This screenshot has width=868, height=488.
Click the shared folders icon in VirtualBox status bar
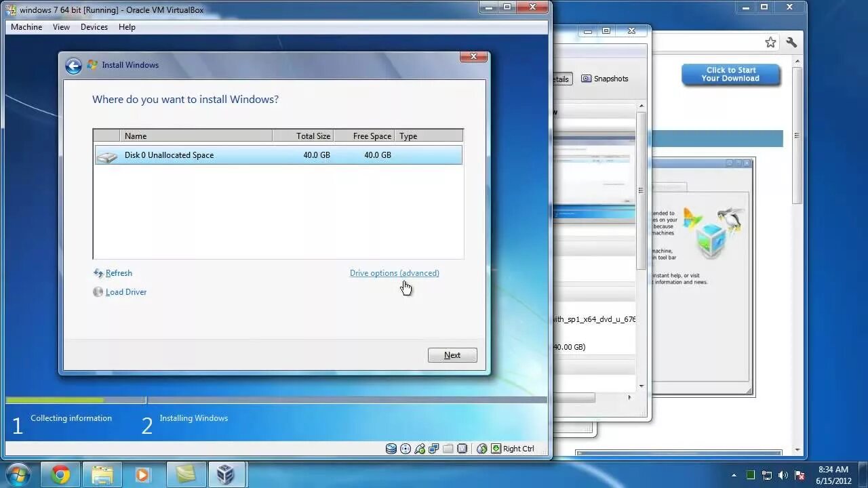(448, 449)
